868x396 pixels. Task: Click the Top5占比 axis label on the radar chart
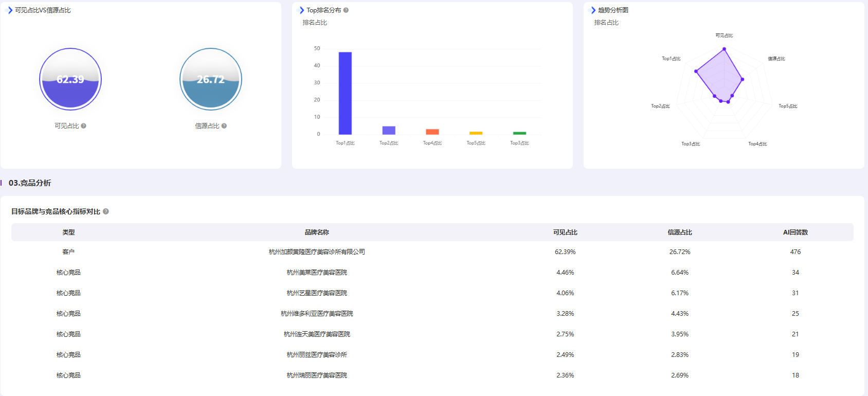(788, 106)
